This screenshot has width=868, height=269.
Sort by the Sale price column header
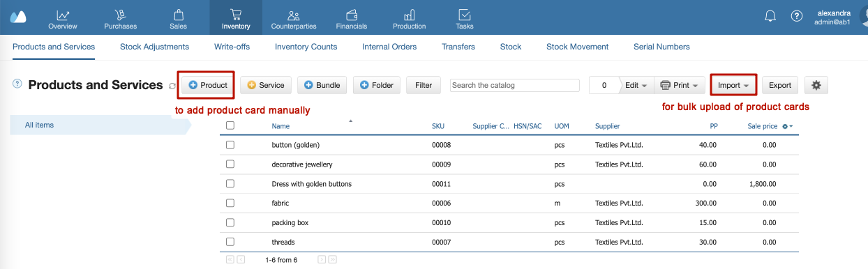point(762,126)
